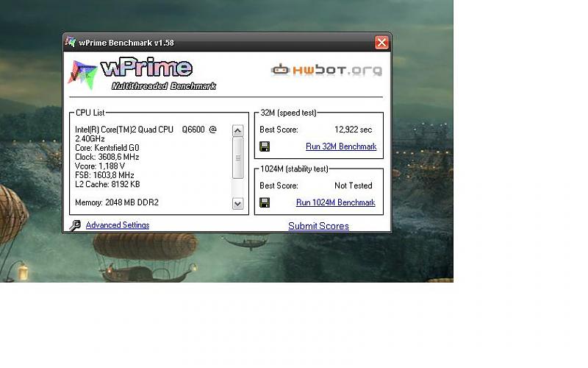Run the 32M Benchmark
Screen dimensions: 588x368
(341, 146)
